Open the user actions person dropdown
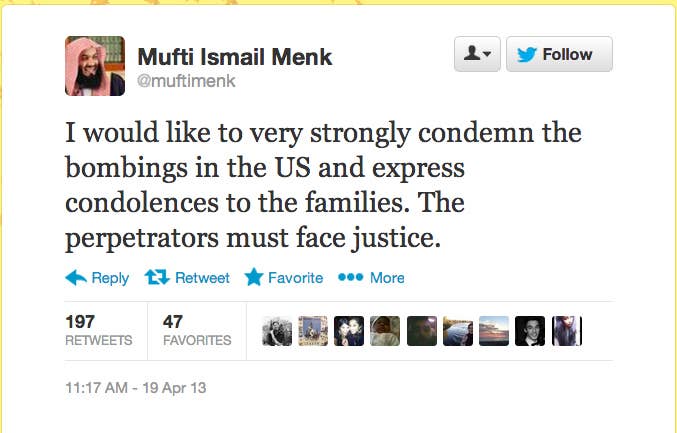 pyautogui.click(x=477, y=54)
